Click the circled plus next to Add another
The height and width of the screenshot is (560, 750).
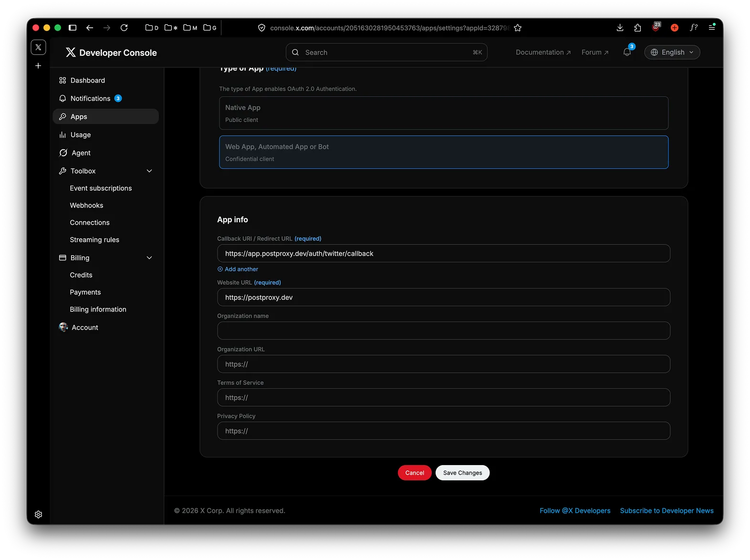pyautogui.click(x=220, y=269)
